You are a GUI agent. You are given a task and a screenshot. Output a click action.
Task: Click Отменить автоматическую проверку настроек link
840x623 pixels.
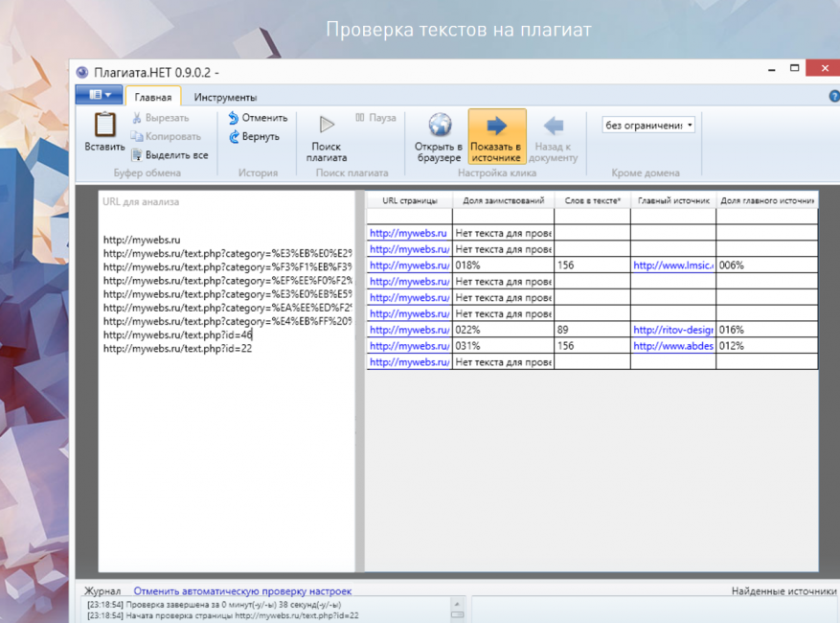coord(242,590)
